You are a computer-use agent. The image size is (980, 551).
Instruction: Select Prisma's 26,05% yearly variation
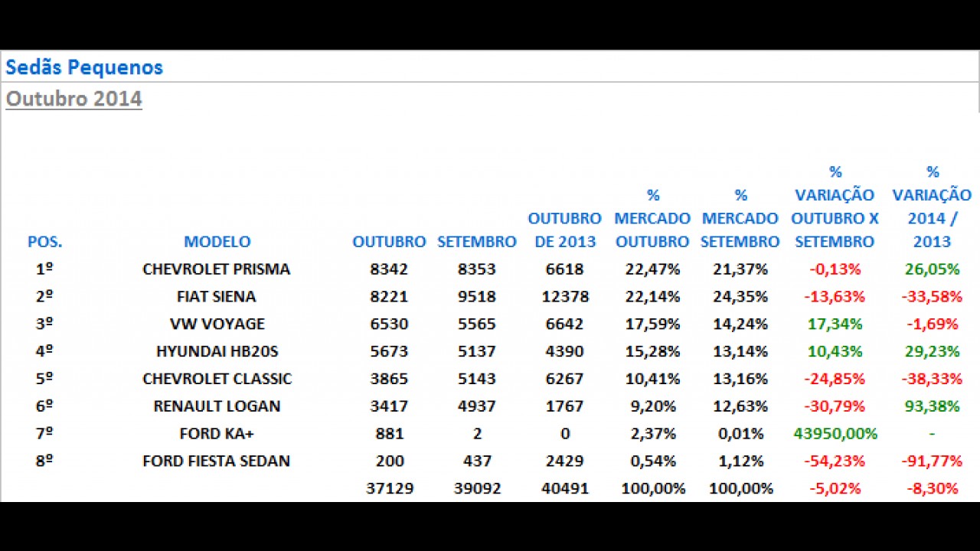point(932,269)
